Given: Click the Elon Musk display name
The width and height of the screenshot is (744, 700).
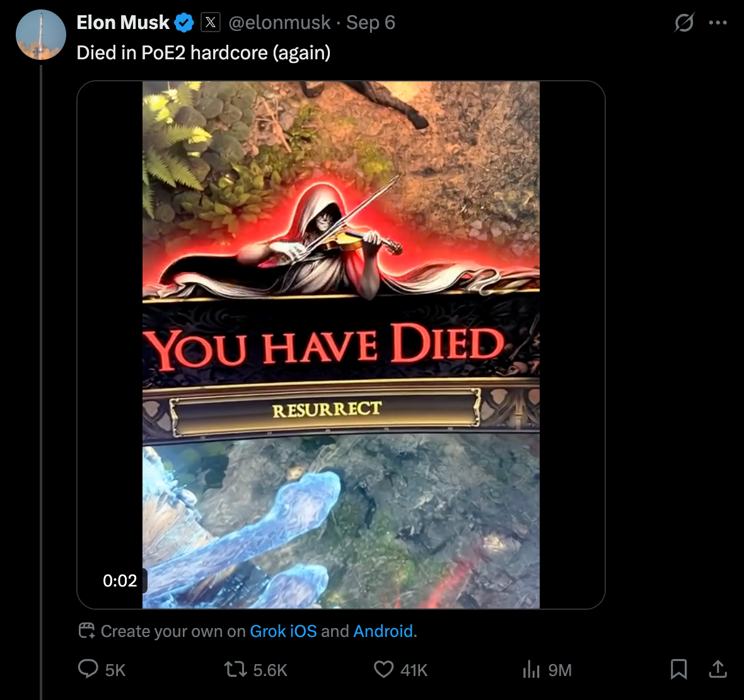Looking at the screenshot, I should pyautogui.click(x=122, y=23).
